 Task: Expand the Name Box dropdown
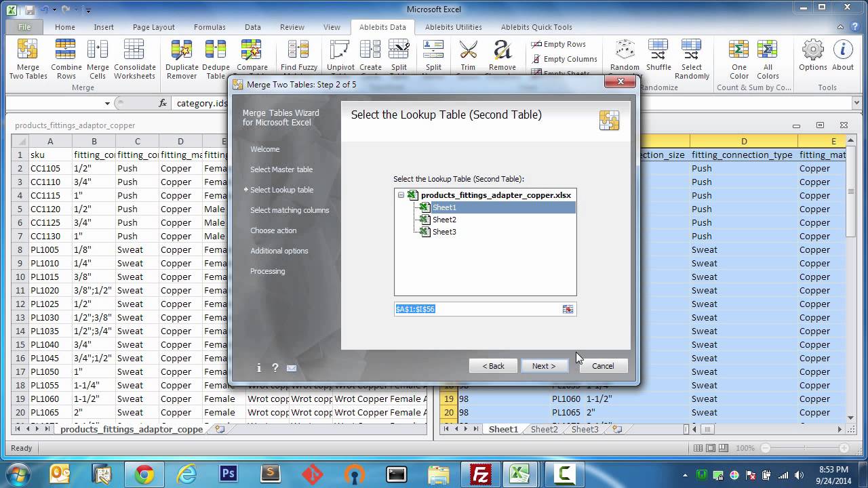107,104
